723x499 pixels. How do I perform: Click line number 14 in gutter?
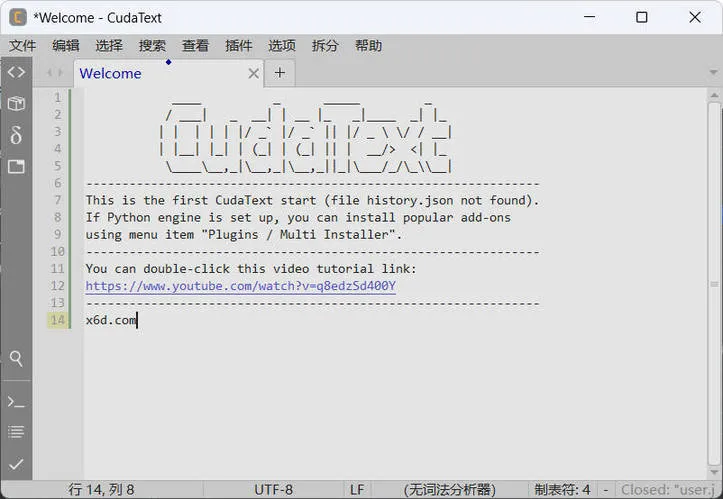click(58, 320)
